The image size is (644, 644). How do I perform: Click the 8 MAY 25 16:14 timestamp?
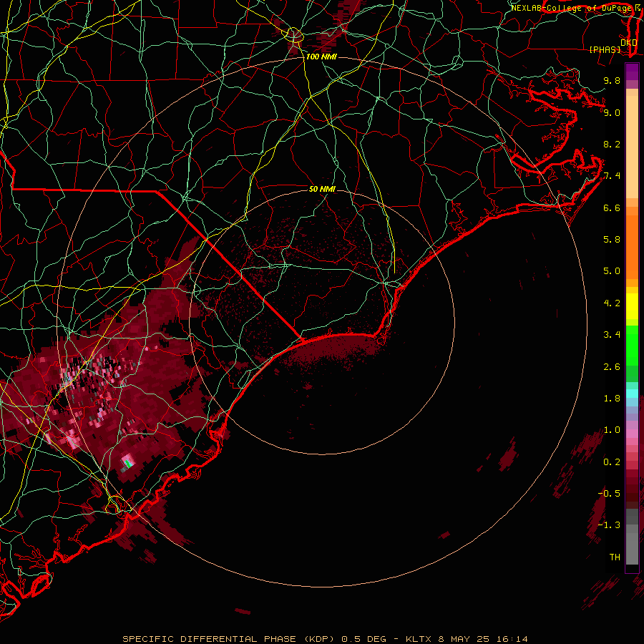pyautogui.click(x=483, y=639)
